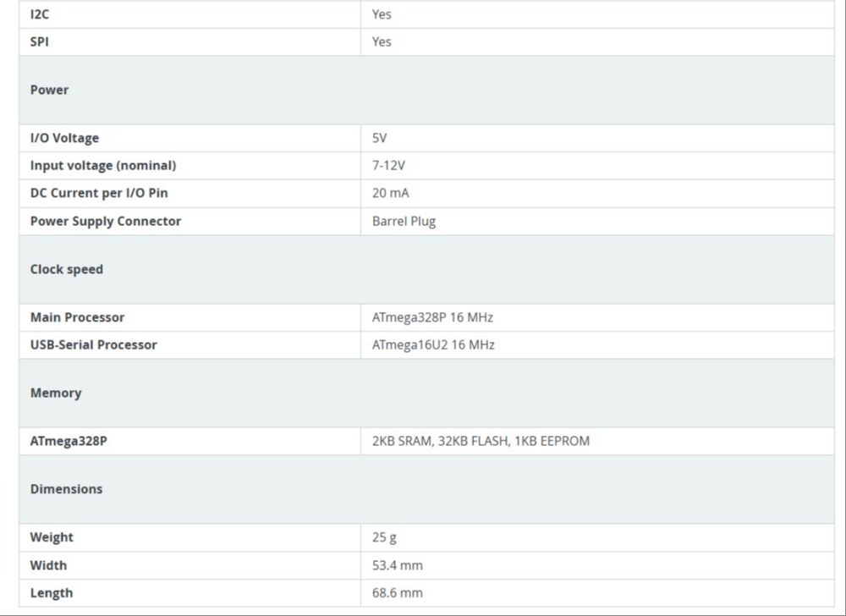The image size is (846, 616).
Task: Select the 2KB SRAM, 32KB FLASH memory value
Action: pos(481,441)
